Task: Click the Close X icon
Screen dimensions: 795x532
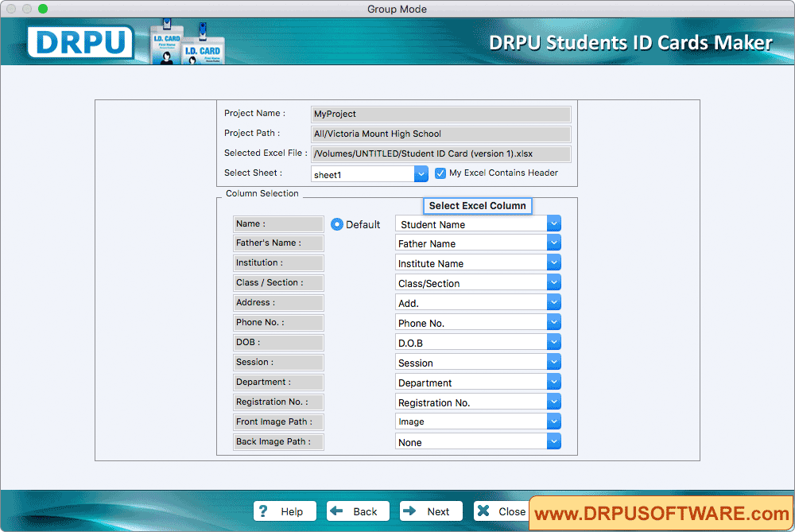Action: pos(483,511)
